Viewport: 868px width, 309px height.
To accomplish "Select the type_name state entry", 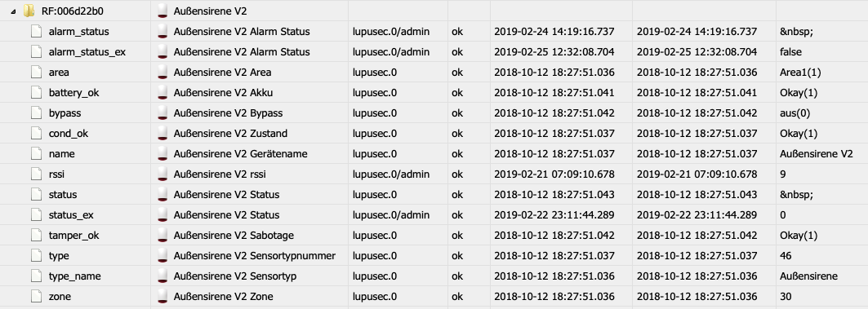I will pos(75,276).
